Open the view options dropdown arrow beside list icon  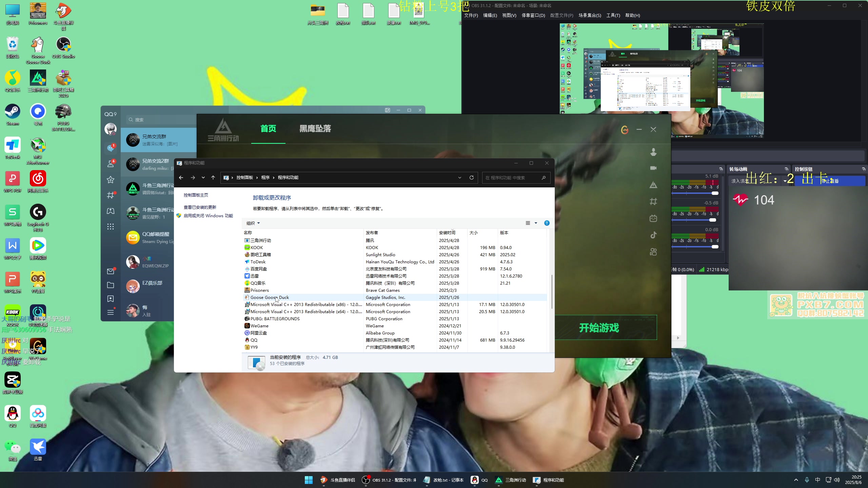(x=536, y=223)
